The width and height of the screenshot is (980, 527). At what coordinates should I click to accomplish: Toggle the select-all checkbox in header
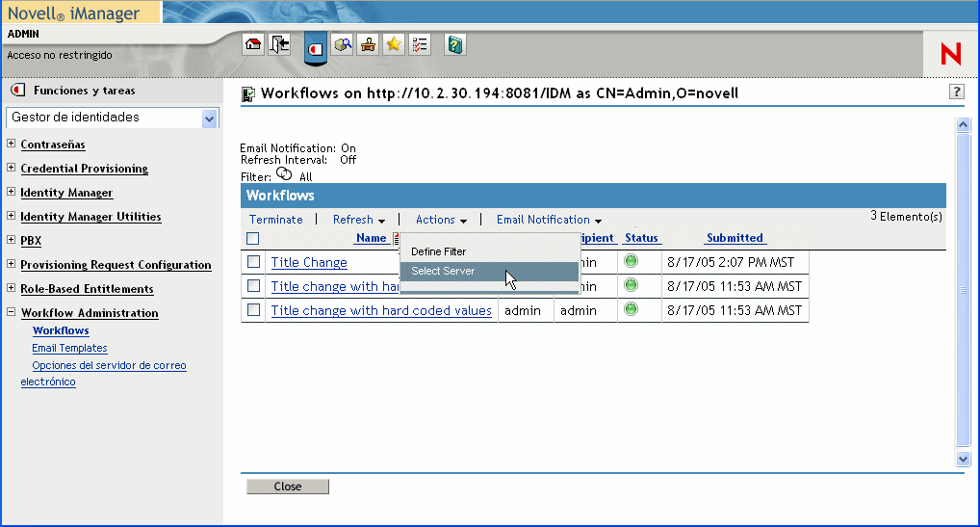click(252, 238)
